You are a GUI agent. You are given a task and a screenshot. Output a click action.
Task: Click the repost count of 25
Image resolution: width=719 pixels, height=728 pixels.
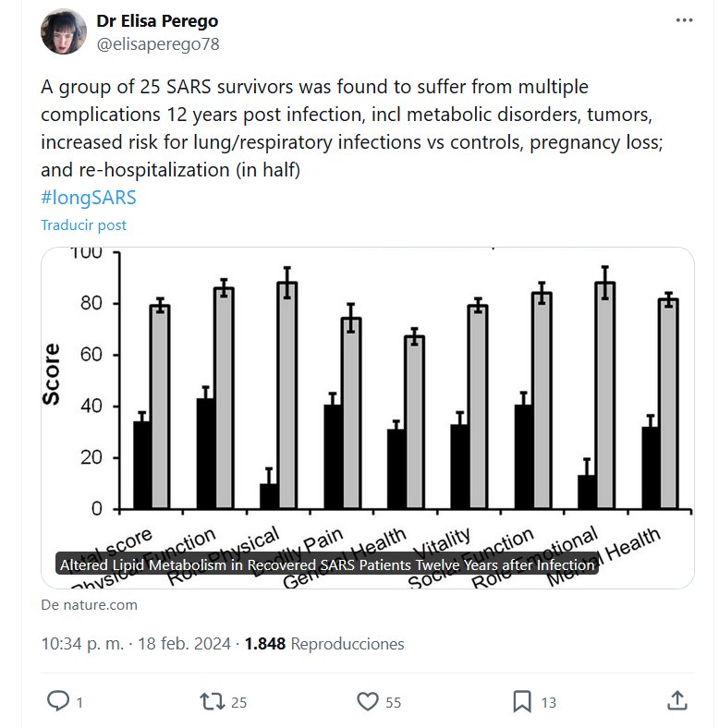(x=238, y=702)
